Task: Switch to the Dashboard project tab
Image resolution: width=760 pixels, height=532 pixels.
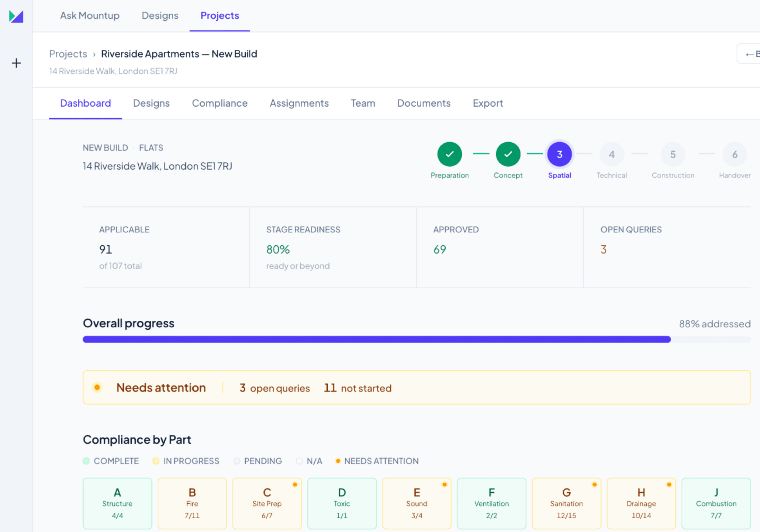Action: [x=85, y=103]
